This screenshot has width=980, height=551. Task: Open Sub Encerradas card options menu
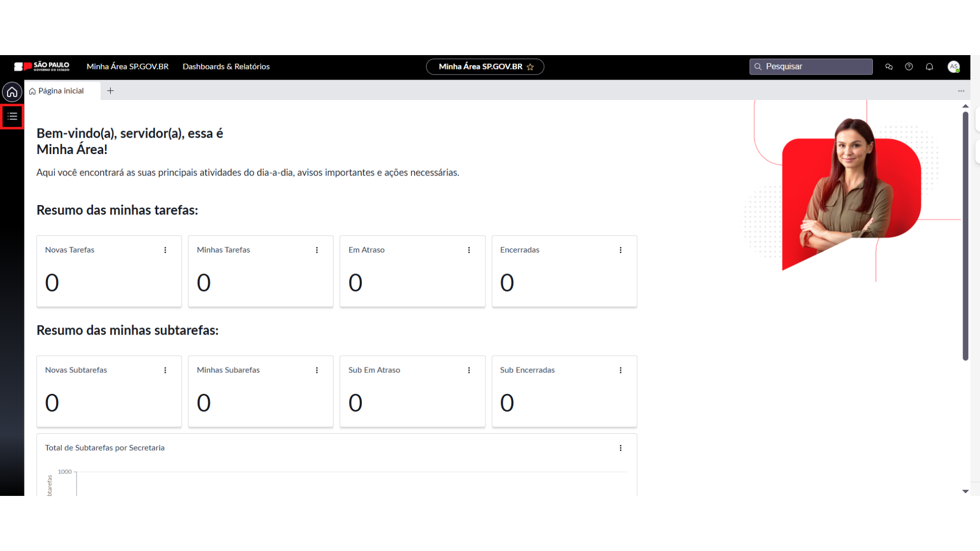621,370
